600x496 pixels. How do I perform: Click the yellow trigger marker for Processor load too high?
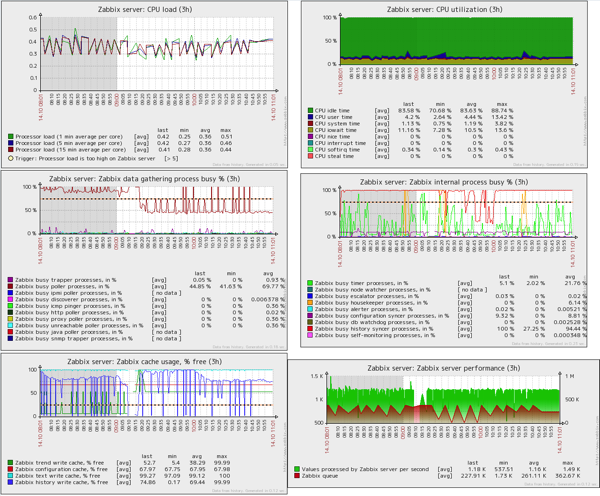click(x=11, y=158)
